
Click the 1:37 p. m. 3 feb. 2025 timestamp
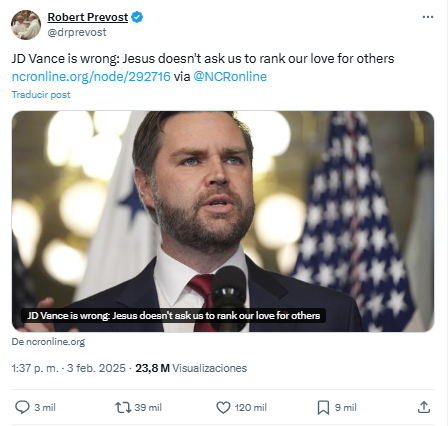68,368
